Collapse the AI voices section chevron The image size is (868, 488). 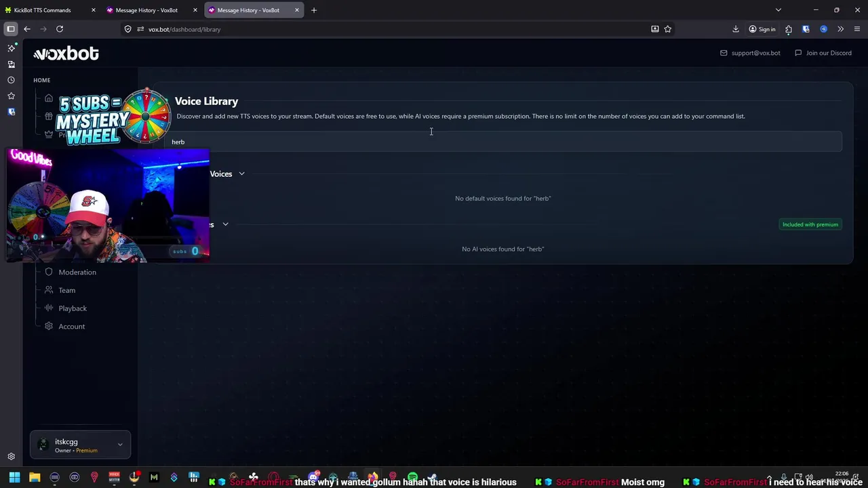pyautogui.click(x=225, y=224)
